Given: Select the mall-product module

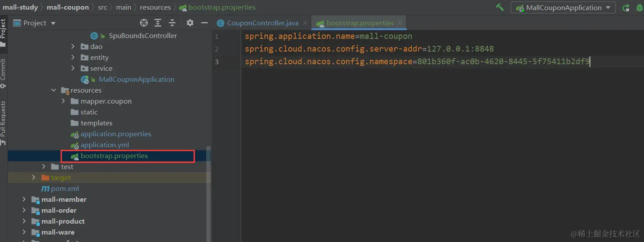Looking at the screenshot, I should point(63,221).
